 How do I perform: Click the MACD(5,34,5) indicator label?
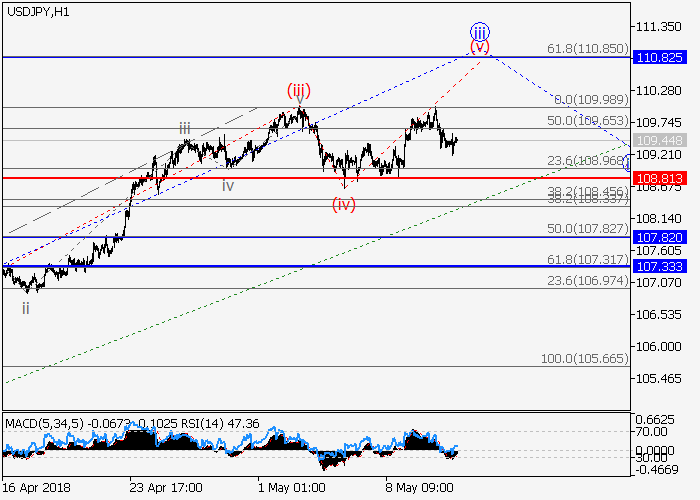[x=39, y=424]
